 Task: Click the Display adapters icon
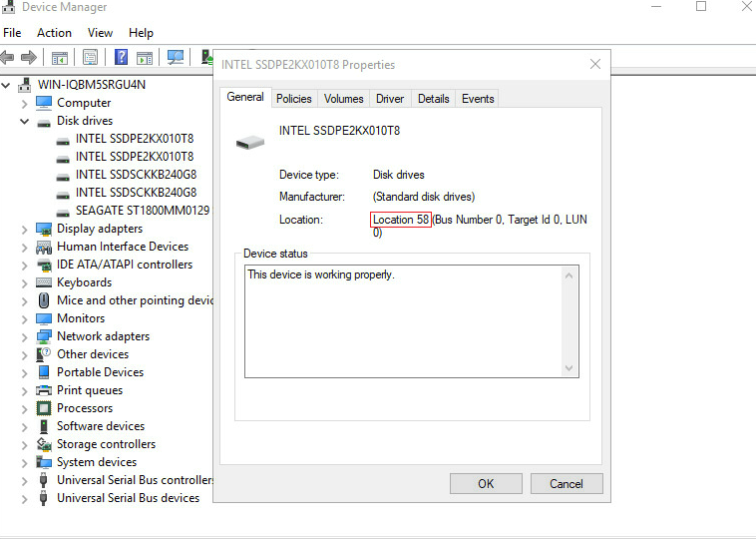coord(44,229)
